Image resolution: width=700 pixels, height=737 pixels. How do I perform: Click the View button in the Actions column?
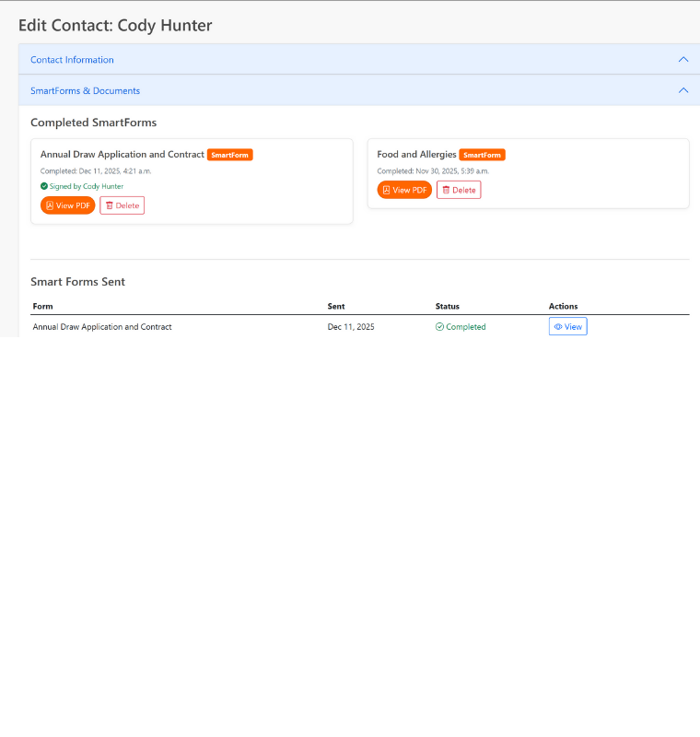(567, 326)
